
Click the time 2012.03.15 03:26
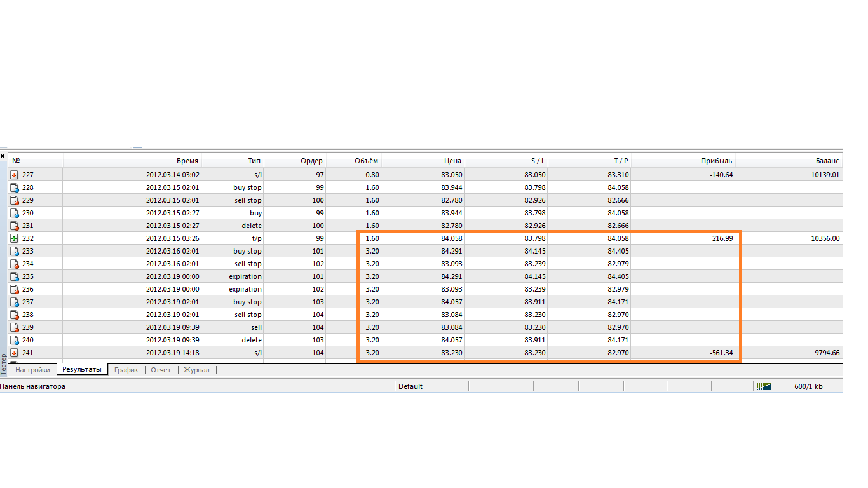click(173, 238)
